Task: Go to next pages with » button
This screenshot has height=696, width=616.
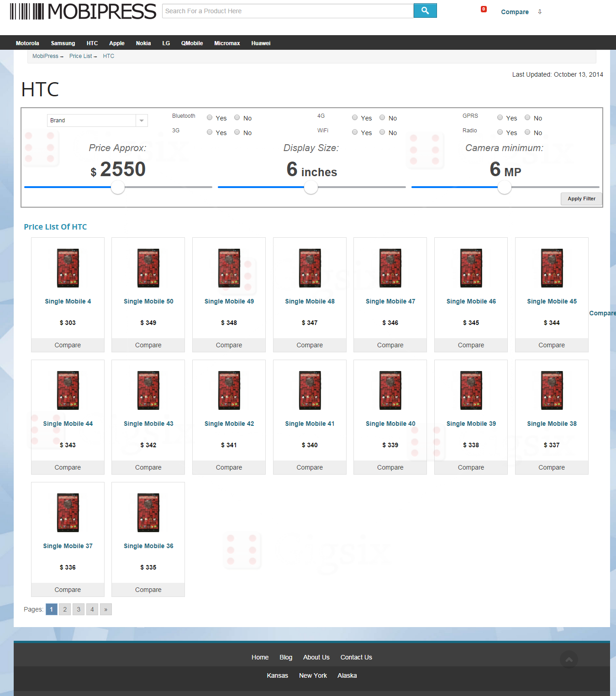Action: point(106,609)
